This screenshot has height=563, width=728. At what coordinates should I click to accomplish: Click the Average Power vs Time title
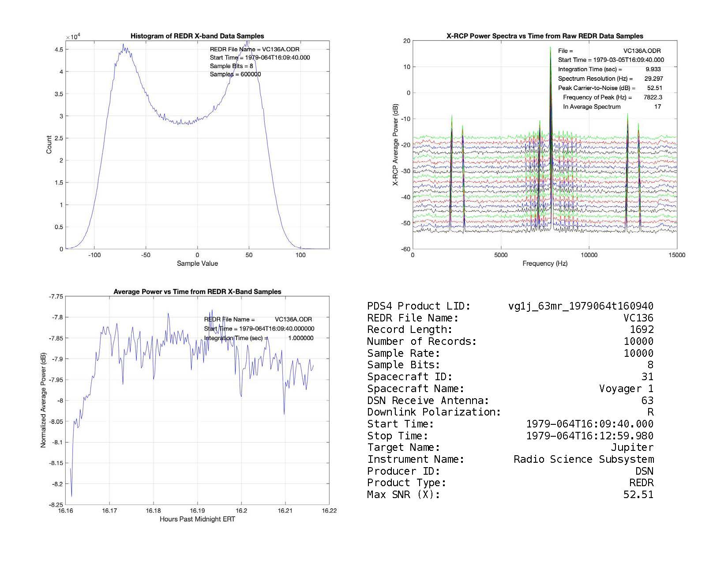tap(197, 292)
